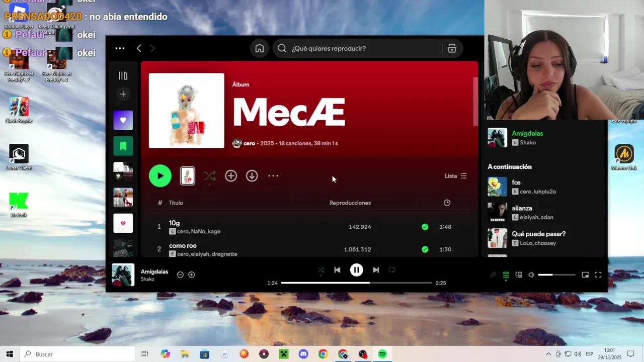Open "Amígdalas" title in player bar

[154, 271]
